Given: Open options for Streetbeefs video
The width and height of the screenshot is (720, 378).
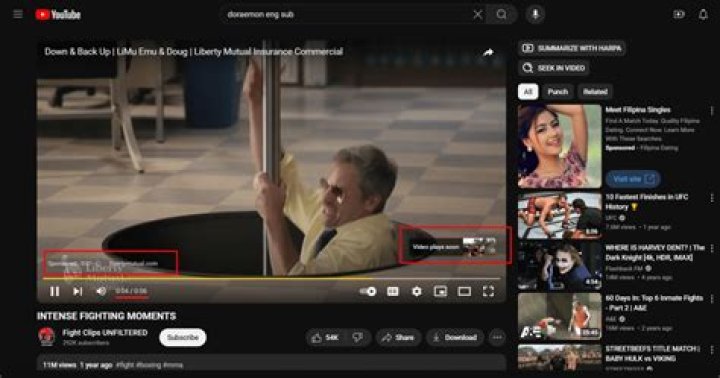Looking at the screenshot, I should coord(712,350).
